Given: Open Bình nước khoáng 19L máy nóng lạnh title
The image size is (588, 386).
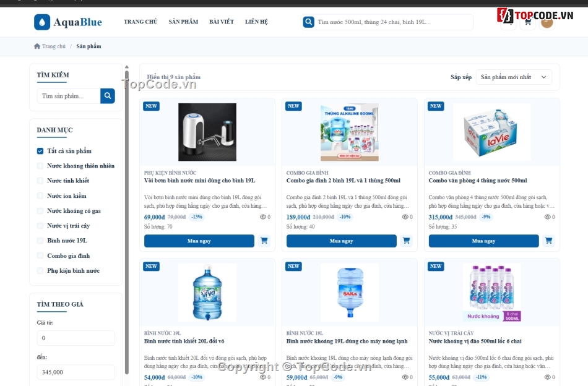Looking at the screenshot, I should (x=347, y=341).
